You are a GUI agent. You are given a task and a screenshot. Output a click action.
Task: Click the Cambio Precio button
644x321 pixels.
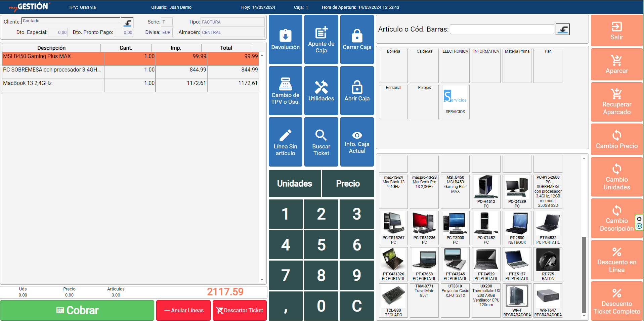click(x=616, y=139)
